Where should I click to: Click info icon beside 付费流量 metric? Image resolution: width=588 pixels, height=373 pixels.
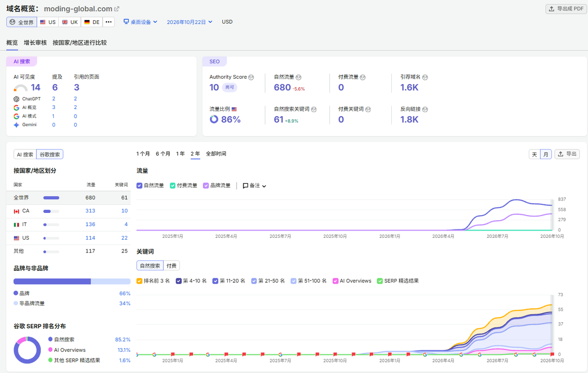pyautogui.click(x=362, y=77)
